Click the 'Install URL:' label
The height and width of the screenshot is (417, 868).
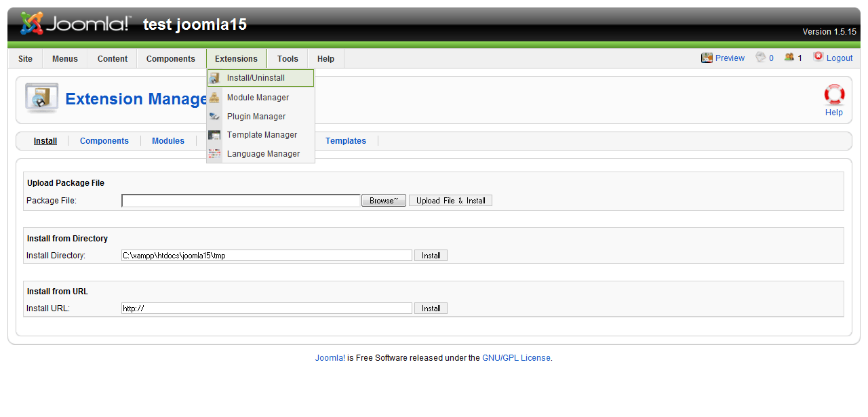tap(48, 309)
